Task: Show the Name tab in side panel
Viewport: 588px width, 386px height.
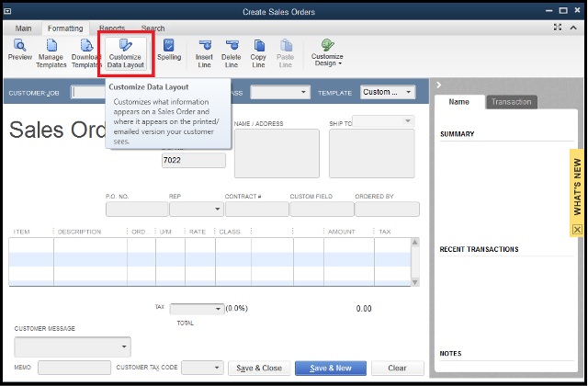Action: 459,102
